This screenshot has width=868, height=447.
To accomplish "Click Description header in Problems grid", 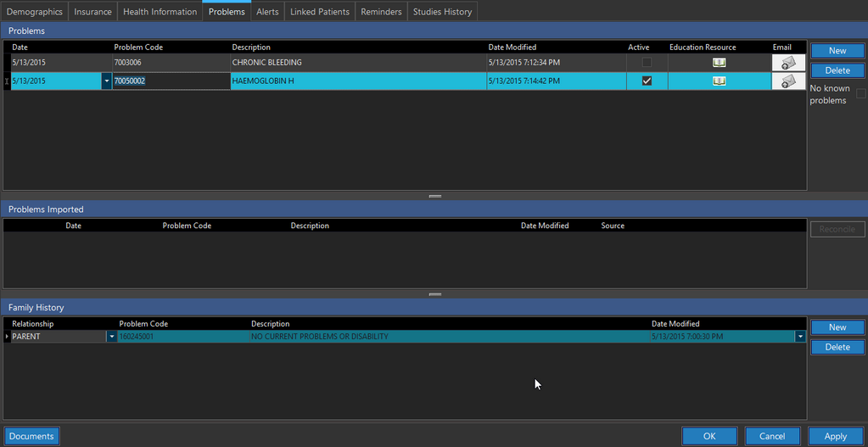I will [251, 47].
